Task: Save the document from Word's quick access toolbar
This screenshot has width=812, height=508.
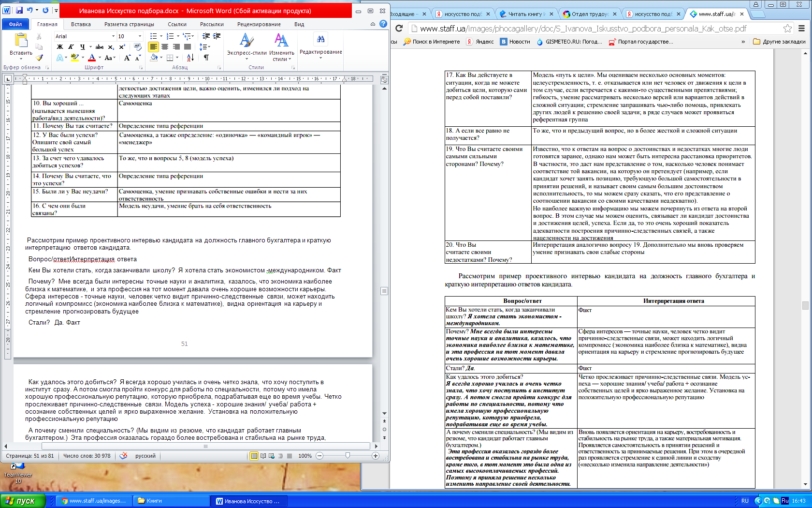Action: tap(19, 10)
